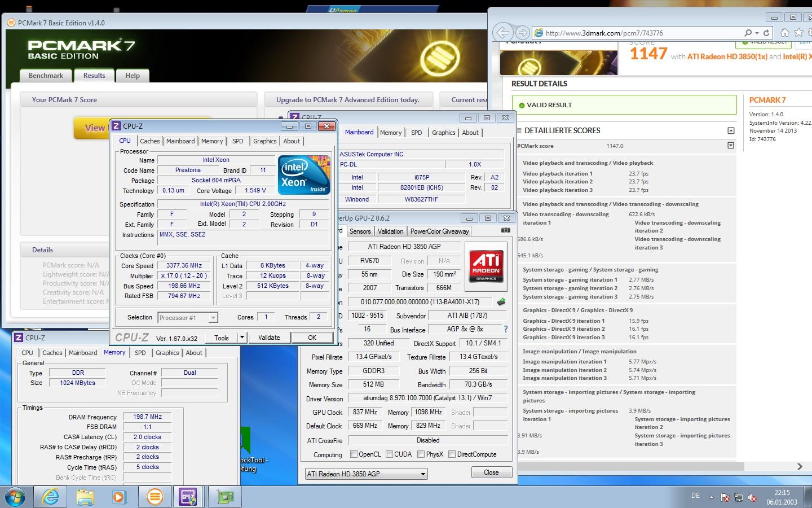This screenshot has width=812, height=508.
Task: Click Close button in GPU-Z
Action: pos(491,472)
